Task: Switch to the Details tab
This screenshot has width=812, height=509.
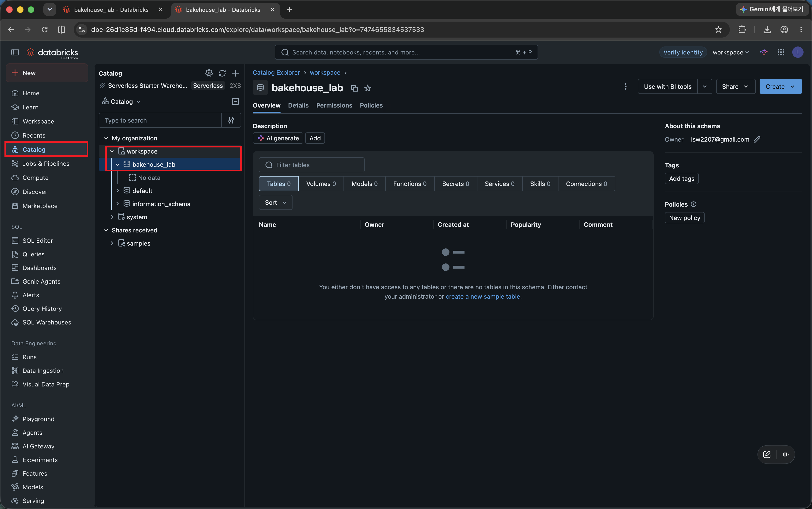Action: [x=298, y=105]
